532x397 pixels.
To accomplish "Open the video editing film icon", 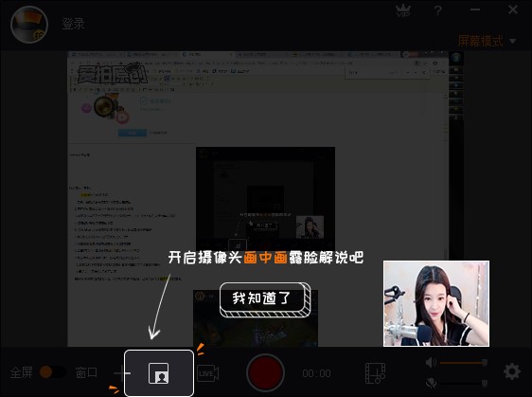I will [375, 373].
